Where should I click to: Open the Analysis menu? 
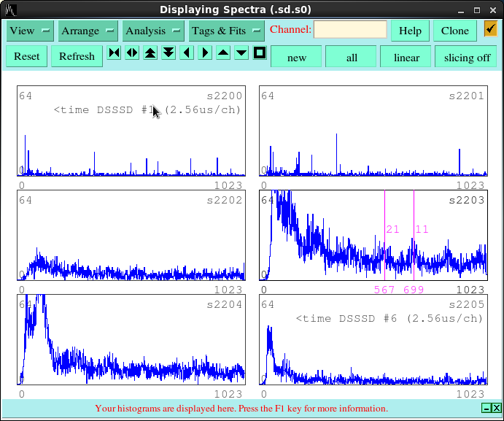click(x=153, y=31)
